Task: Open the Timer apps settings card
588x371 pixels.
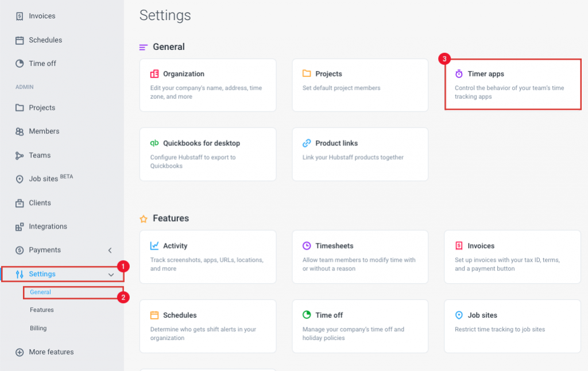Action: [512, 84]
